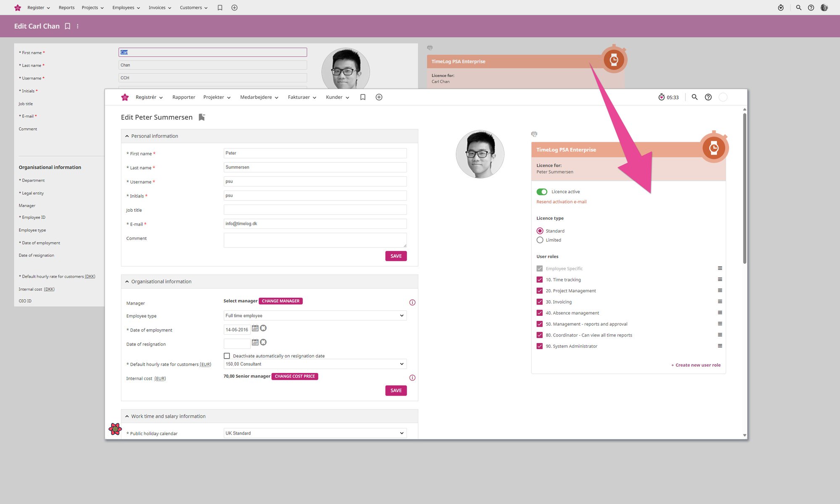Viewport: 840px width, 504px height.
Task: Open the Registrér dropdown menu
Action: (149, 97)
